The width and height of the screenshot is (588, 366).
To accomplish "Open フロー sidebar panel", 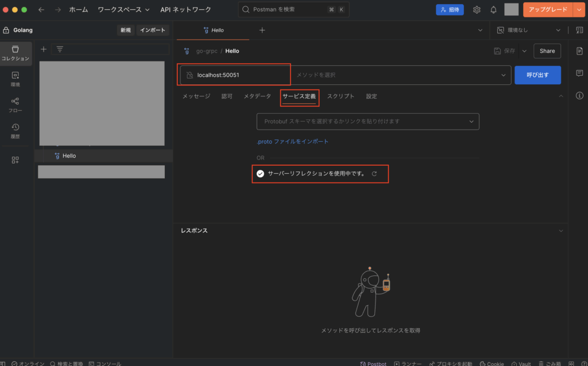I will pos(16,105).
